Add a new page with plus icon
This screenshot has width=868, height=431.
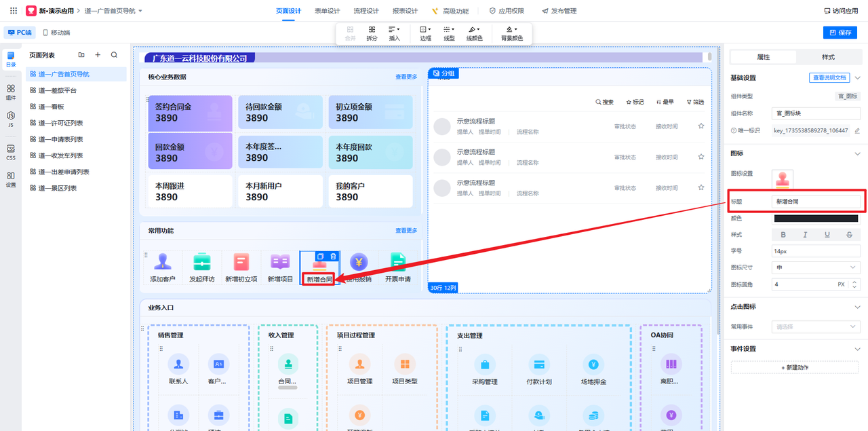tap(98, 55)
